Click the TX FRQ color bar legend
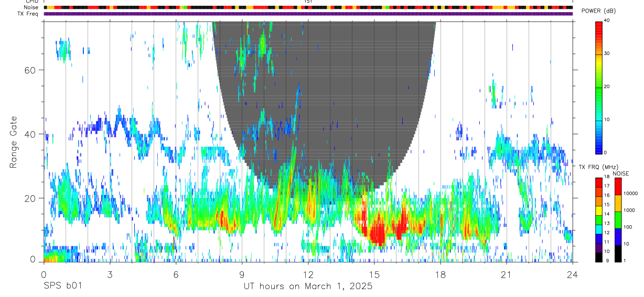This screenshot has width=644, height=297. click(599, 219)
